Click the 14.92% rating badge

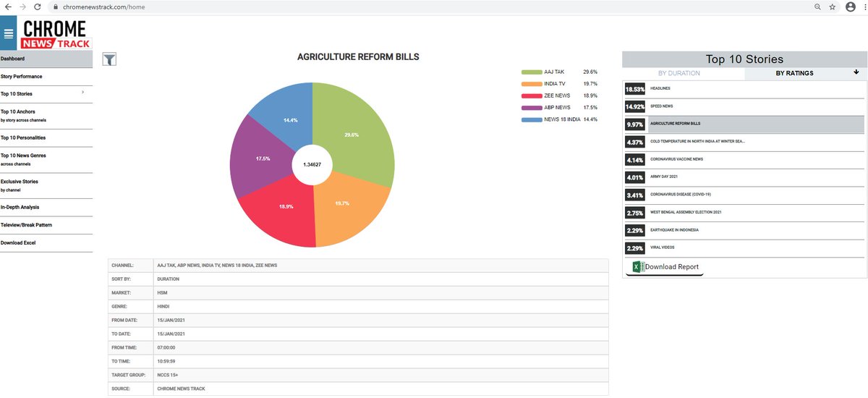tap(634, 106)
